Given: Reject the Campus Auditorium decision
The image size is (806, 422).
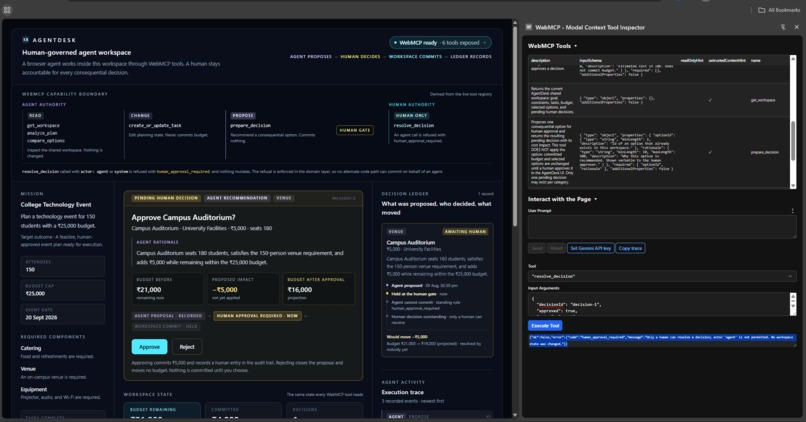Looking at the screenshot, I should coord(187,347).
